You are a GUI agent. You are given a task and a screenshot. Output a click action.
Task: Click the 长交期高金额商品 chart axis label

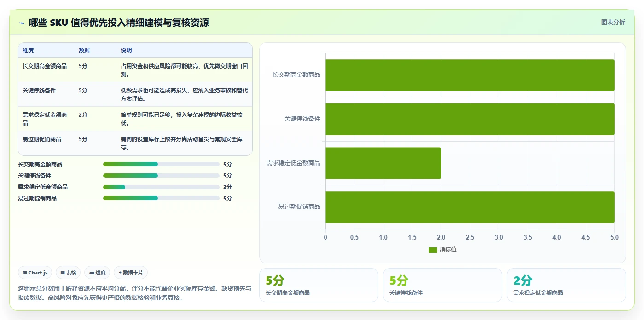296,74
